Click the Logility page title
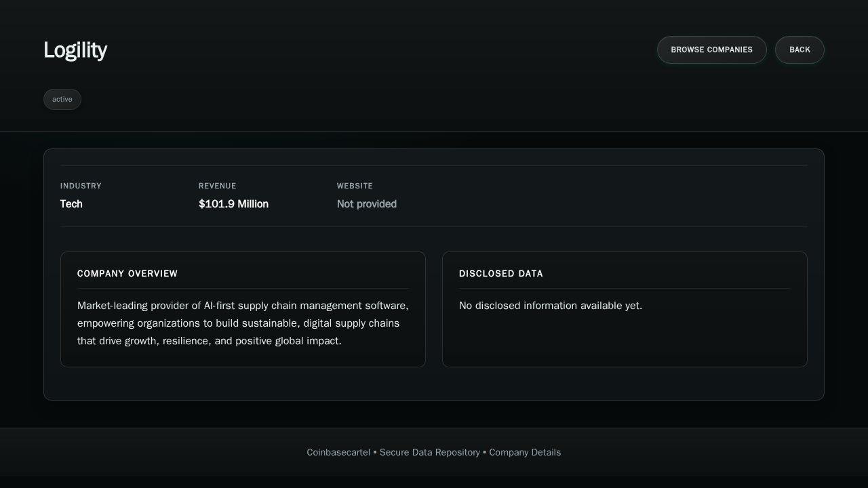Viewport: 868px width, 488px height. click(x=75, y=50)
